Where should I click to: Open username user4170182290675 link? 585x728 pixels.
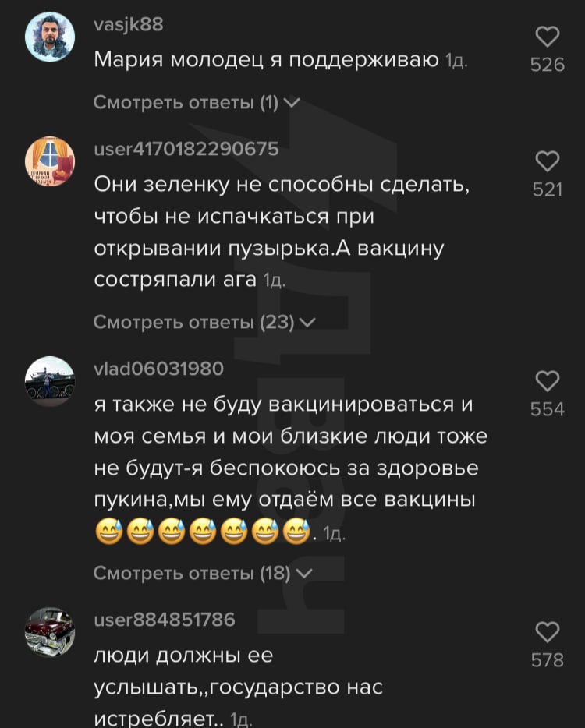pos(186,149)
